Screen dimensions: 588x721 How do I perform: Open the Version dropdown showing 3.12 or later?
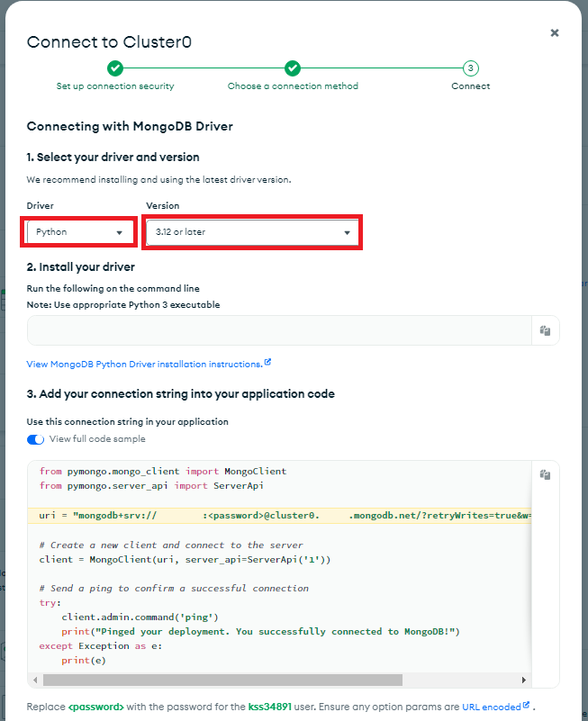(252, 232)
